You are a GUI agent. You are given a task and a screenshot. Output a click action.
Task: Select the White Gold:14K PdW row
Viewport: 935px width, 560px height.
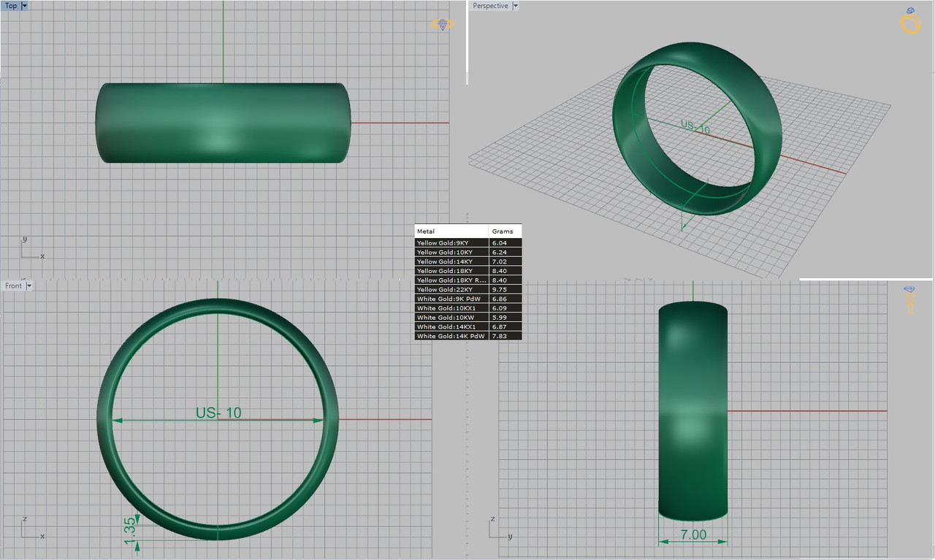pos(468,336)
